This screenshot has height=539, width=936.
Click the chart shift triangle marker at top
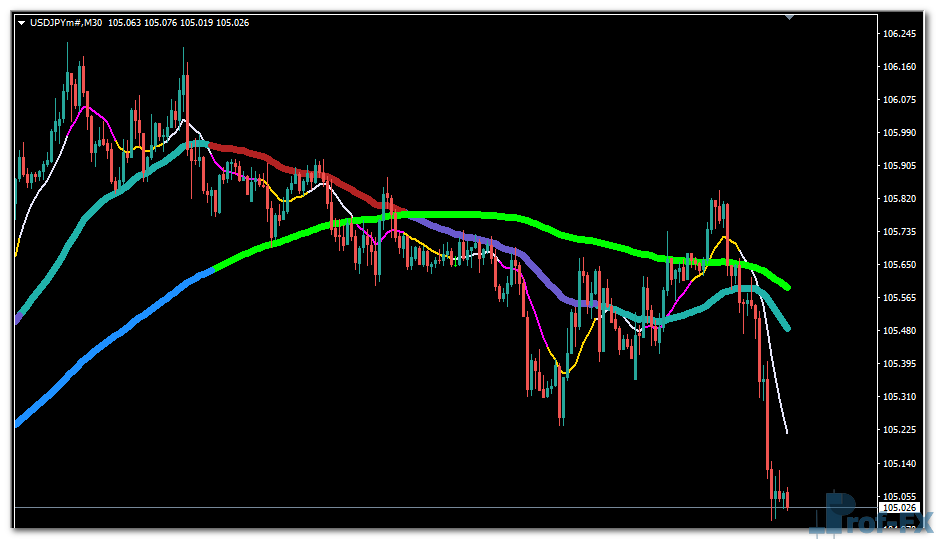tap(790, 16)
